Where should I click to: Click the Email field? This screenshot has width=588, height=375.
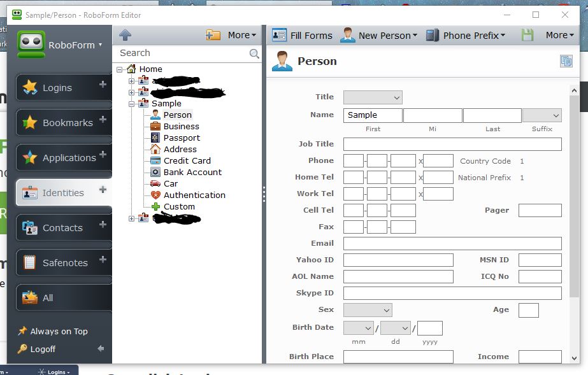click(x=452, y=243)
